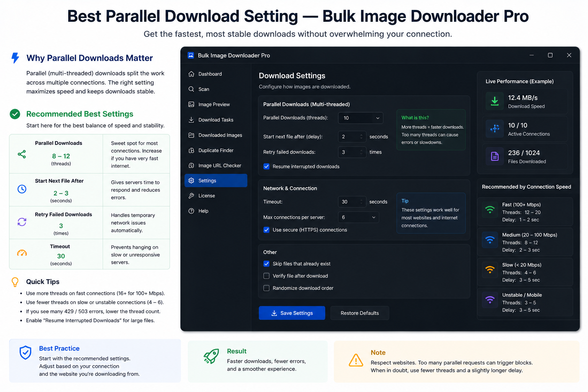
Task: Open Dashboard in the sidebar menu
Action: pyautogui.click(x=216, y=74)
